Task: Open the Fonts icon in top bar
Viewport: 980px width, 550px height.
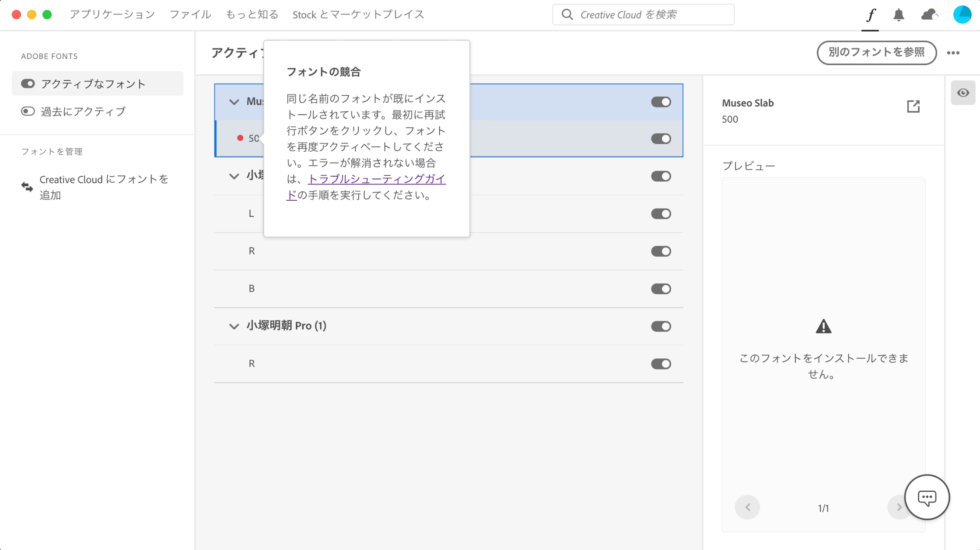Action: (x=871, y=15)
